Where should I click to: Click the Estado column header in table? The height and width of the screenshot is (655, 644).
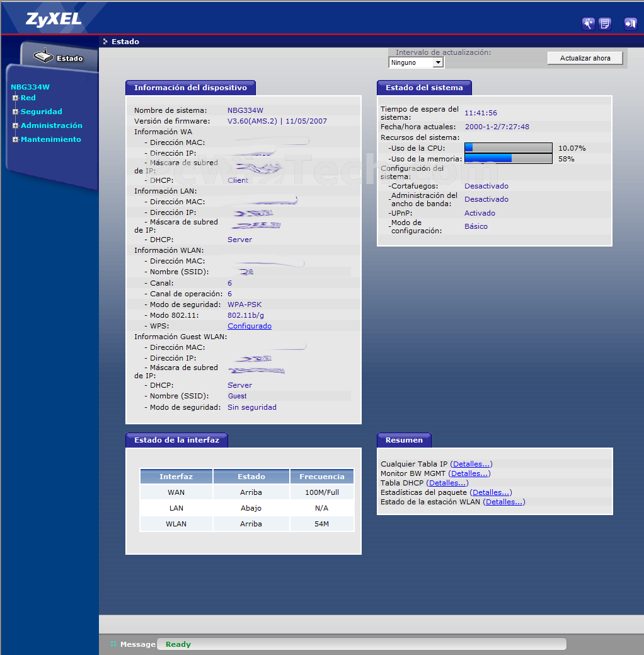(x=251, y=477)
